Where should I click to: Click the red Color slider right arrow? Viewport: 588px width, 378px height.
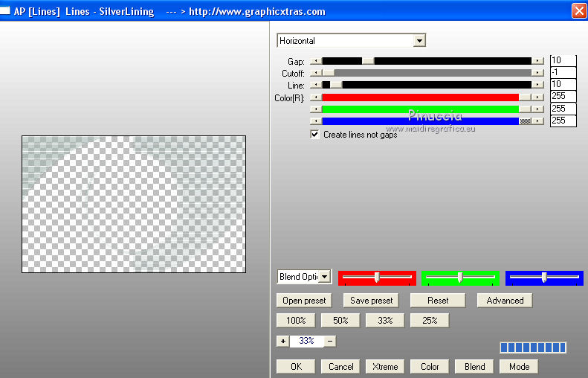537,97
